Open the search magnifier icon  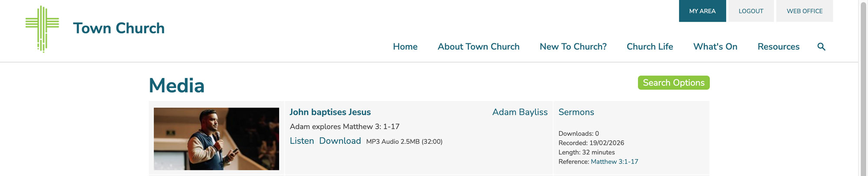pos(821,46)
